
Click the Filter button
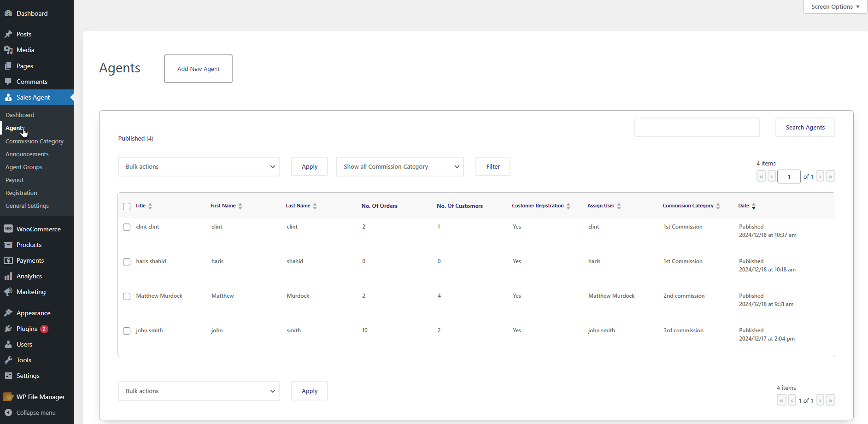(493, 167)
